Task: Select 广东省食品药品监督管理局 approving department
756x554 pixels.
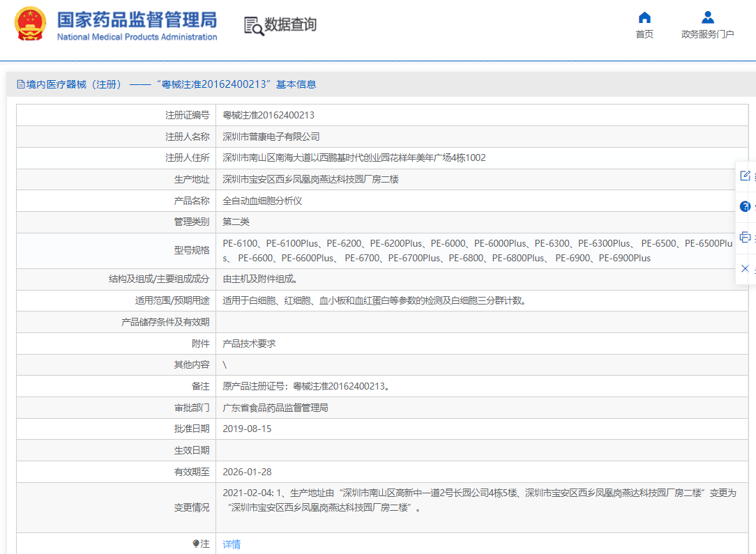Action: [275, 408]
